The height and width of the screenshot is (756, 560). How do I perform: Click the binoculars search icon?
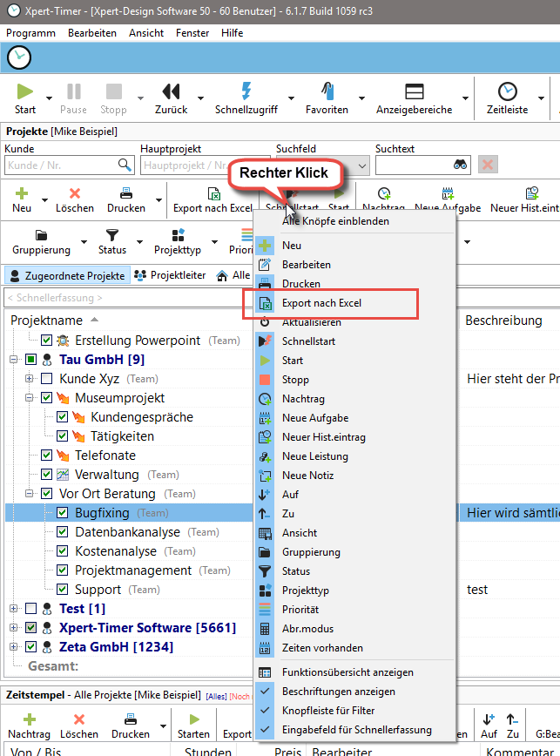coord(461,165)
